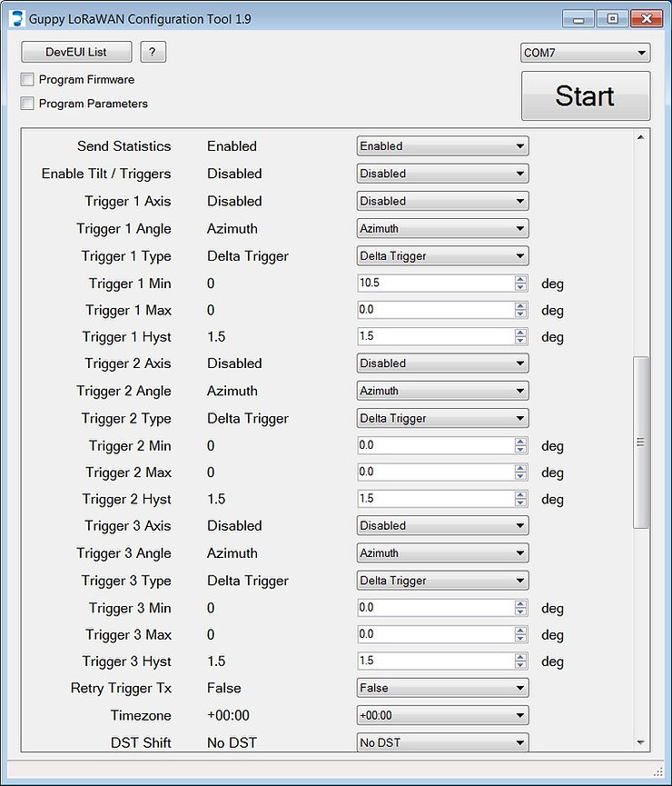Adjust Trigger 2 Hyst with the spinner arrows

coord(520,499)
